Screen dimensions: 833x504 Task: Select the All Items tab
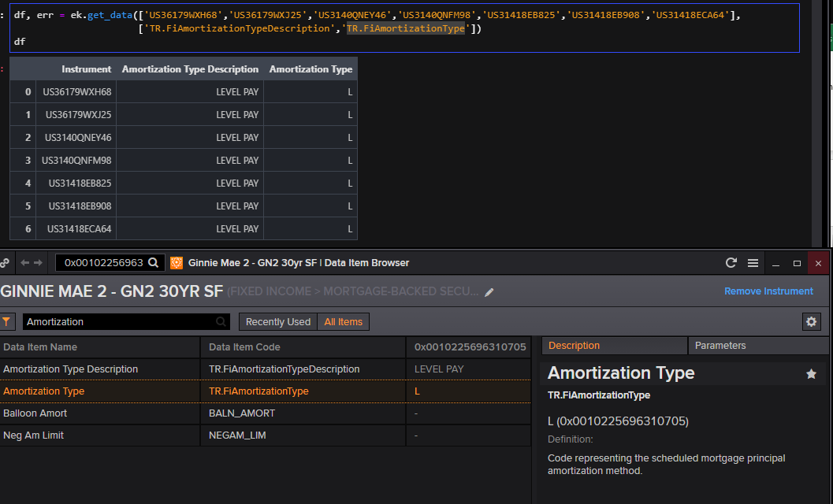click(x=343, y=322)
